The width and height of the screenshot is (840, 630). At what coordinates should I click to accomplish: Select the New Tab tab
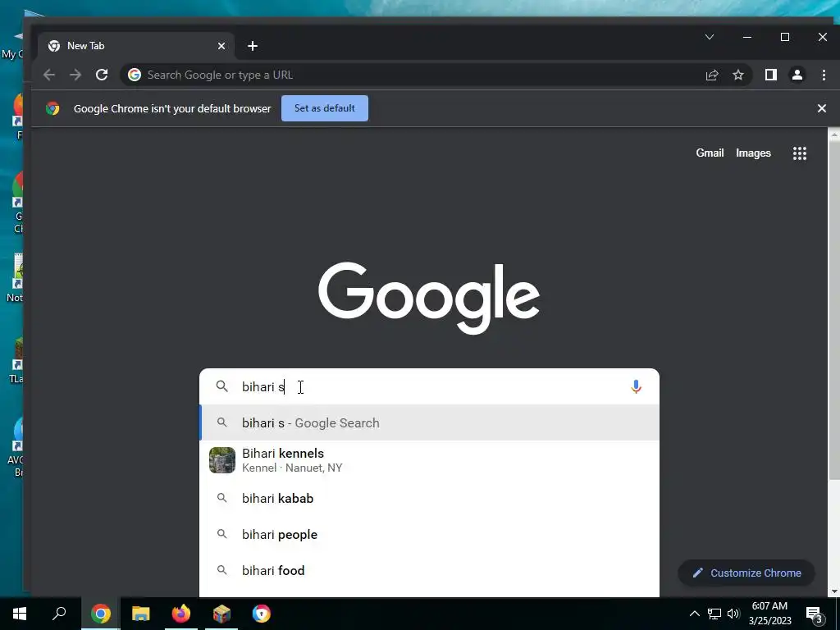[136, 46]
